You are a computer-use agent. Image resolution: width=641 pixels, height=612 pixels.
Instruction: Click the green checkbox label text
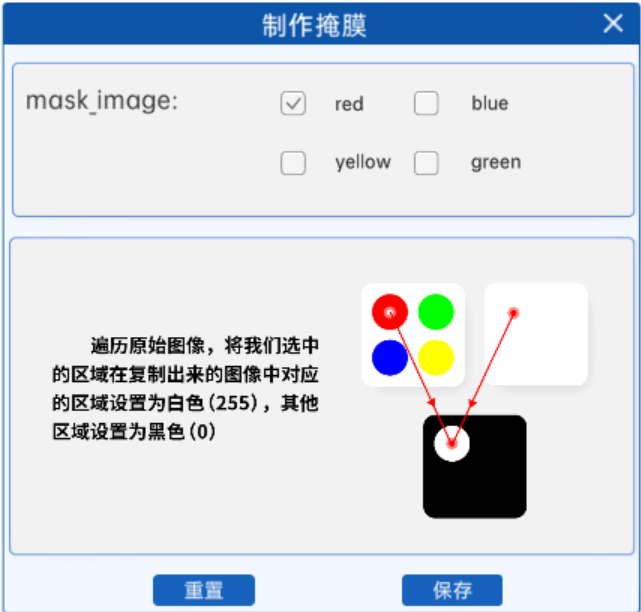pos(496,163)
